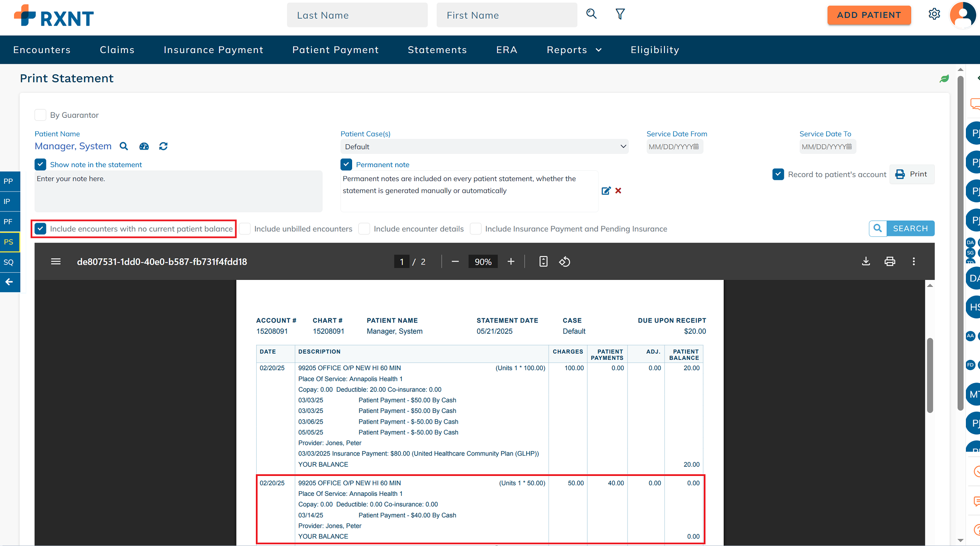
Task: Delete the permanent note with the red X
Action: [x=618, y=191]
